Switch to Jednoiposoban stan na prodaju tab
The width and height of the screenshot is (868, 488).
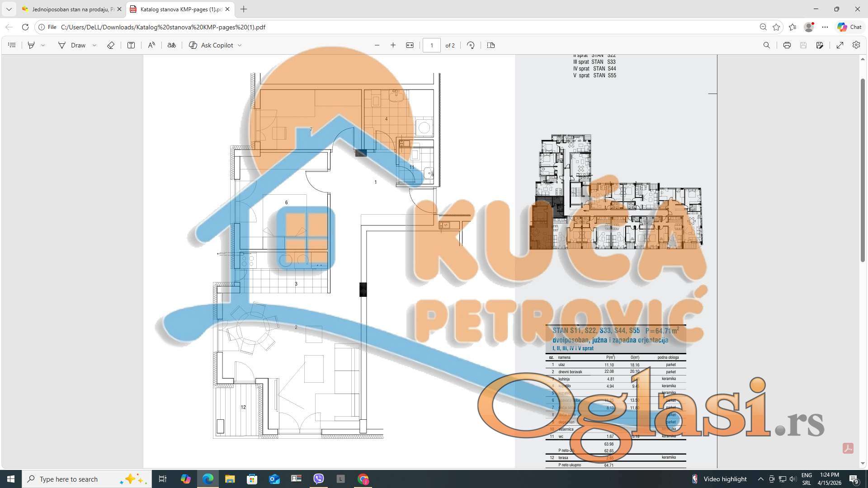coord(68,9)
